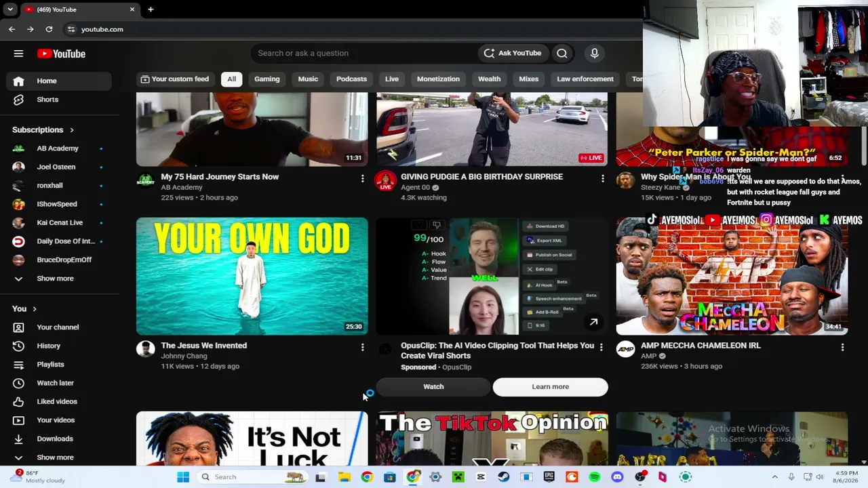The height and width of the screenshot is (488, 868).
Task: Open Discord from the taskbar
Action: (617, 477)
